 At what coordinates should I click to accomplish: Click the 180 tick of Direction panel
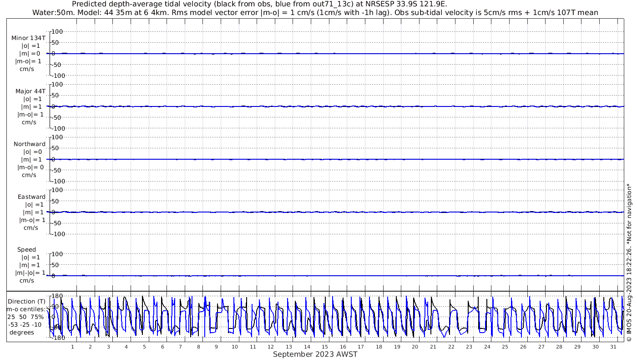click(56, 296)
